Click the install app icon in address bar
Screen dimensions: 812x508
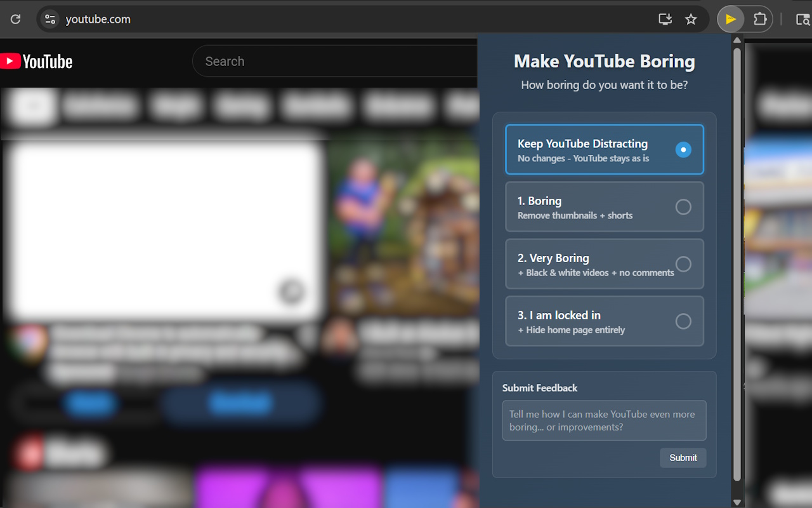(x=665, y=19)
